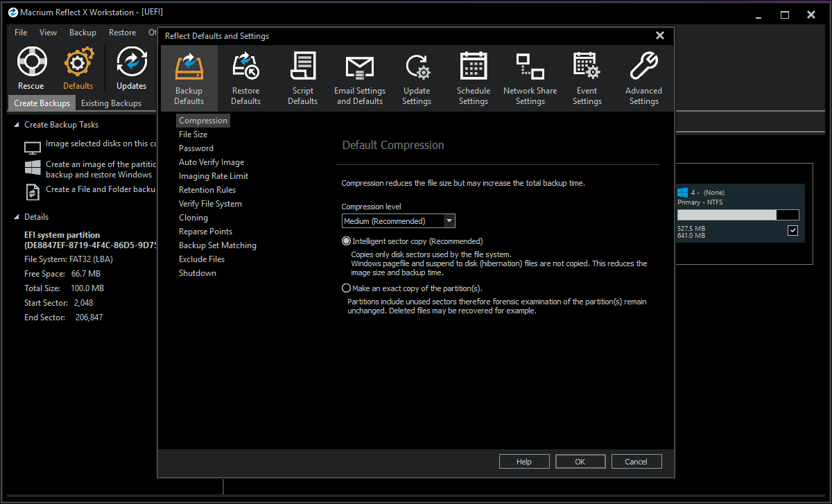This screenshot has width=832, height=504.
Task: Click the monitor icon for Image selected disks
Action: (x=33, y=148)
